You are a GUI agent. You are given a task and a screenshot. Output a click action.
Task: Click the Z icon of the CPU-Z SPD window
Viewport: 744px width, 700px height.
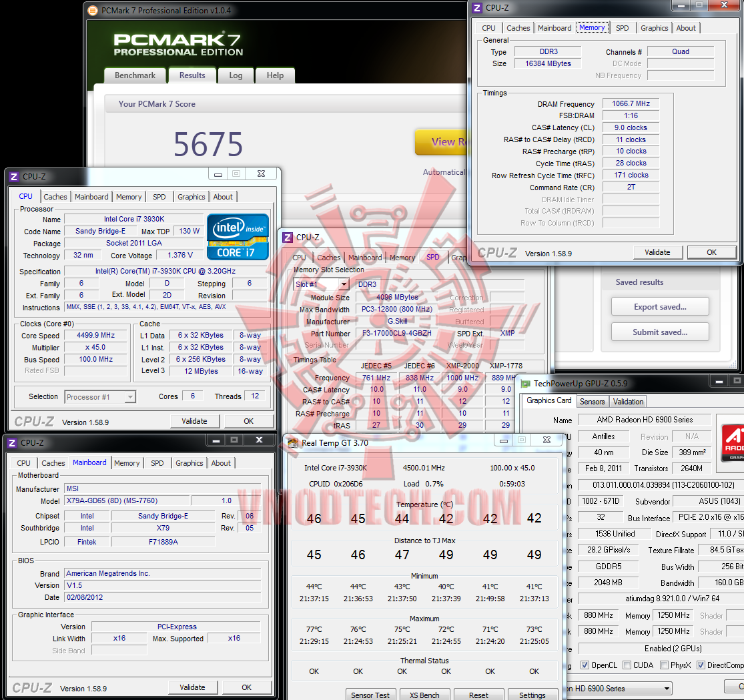click(x=288, y=238)
